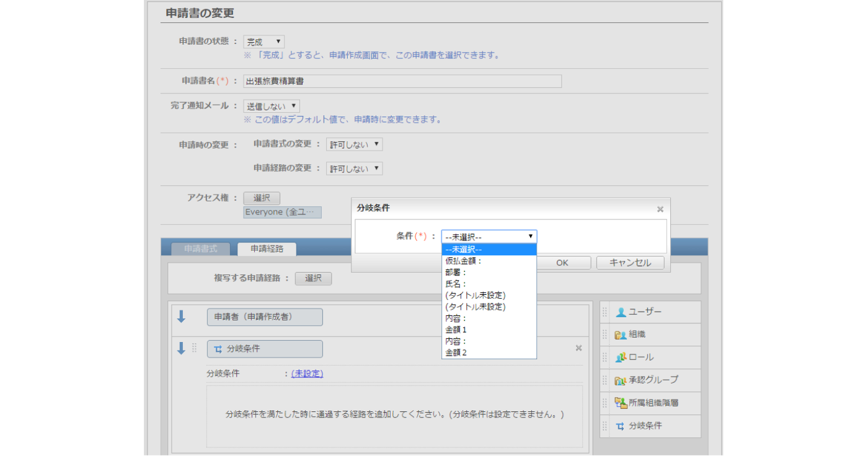Choose 仮払金額： in the condition list

(x=489, y=261)
